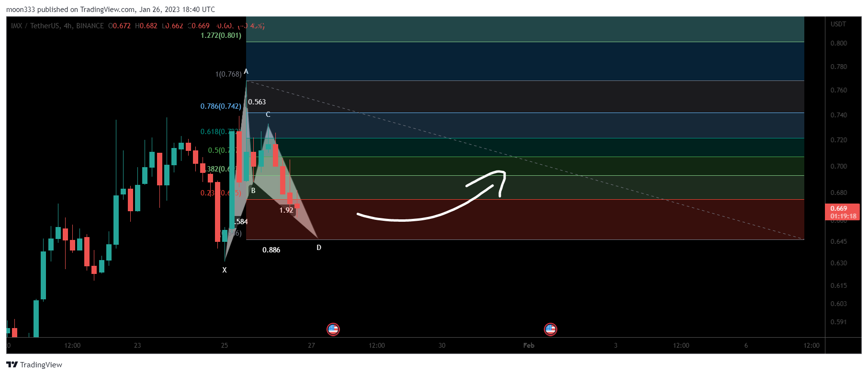Screen dimensions: 868x375
Task: Click the 0.591 price axis value
Action: pos(839,322)
